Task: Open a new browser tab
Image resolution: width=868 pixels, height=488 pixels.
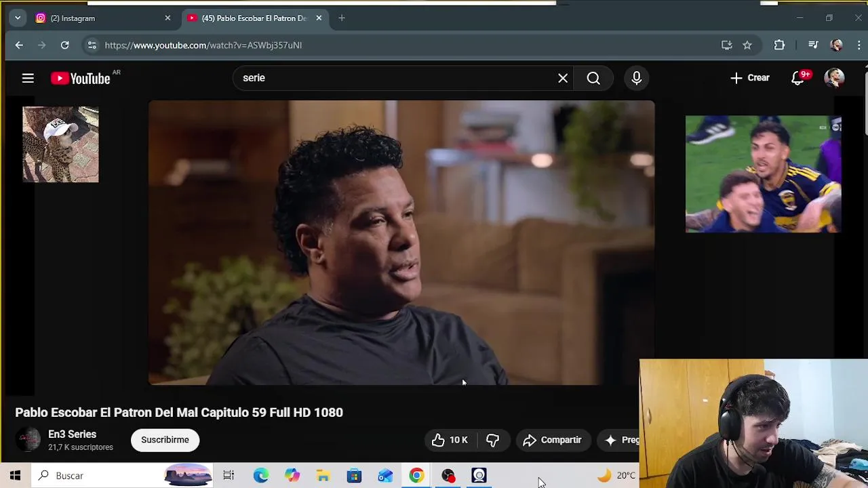Action: tap(342, 18)
